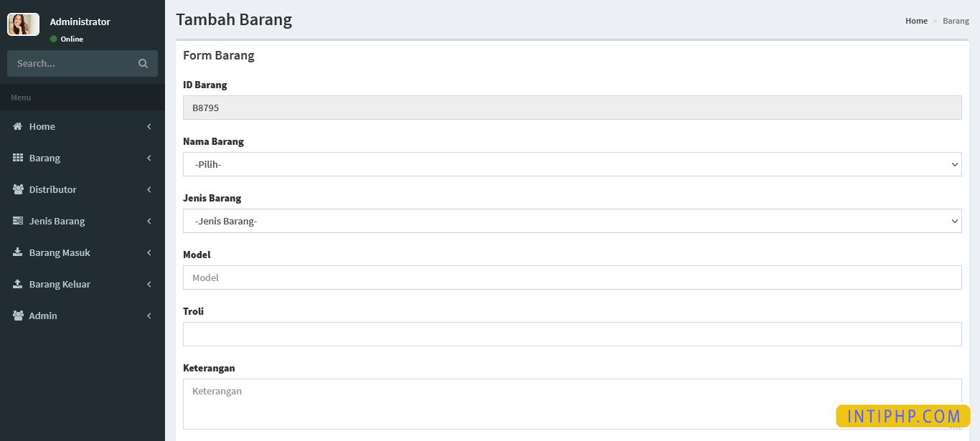Viewport: 980px width, 441px height.
Task: Open the Admin menu item
Action: tap(43, 316)
